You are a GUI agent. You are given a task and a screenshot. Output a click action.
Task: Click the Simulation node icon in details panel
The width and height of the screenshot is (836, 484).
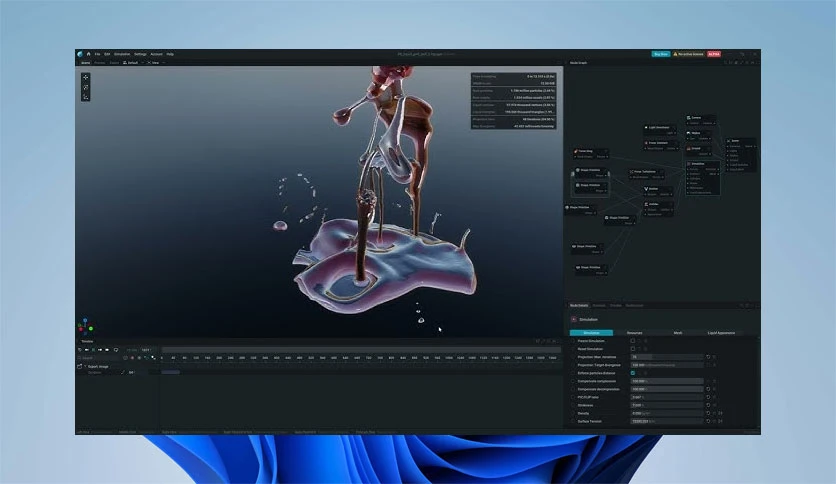574,319
